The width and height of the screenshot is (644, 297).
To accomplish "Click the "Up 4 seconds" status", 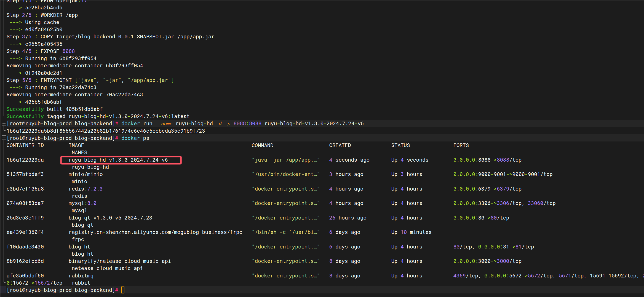I will coord(410,160).
